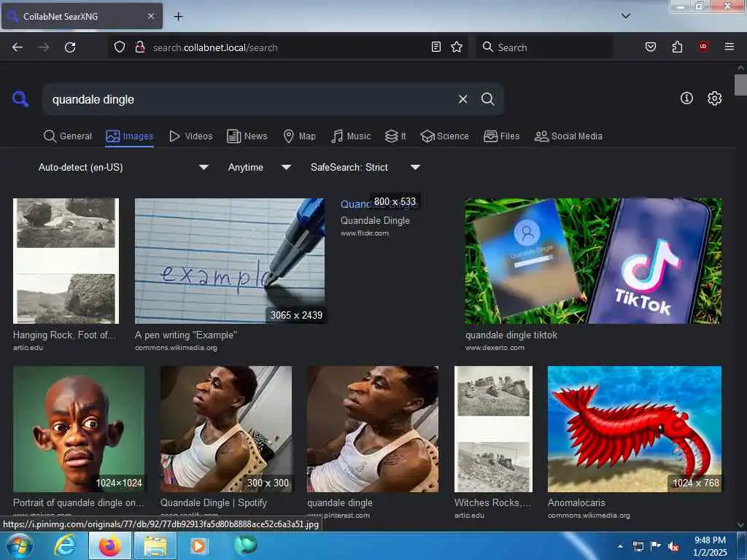
Task: Open the Pocket save icon
Action: tap(650, 47)
